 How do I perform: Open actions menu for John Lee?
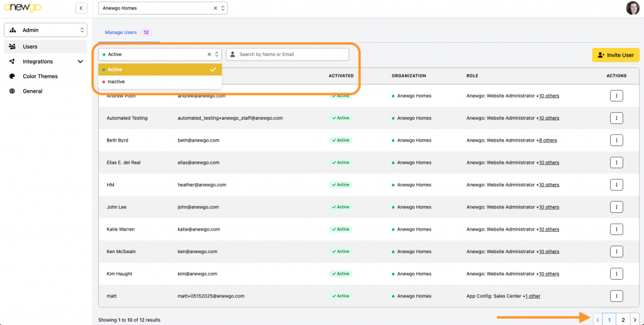pos(616,207)
